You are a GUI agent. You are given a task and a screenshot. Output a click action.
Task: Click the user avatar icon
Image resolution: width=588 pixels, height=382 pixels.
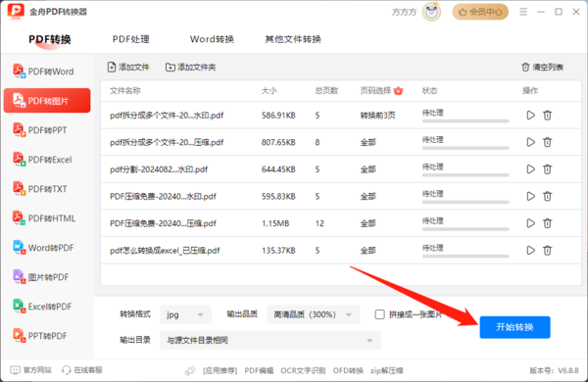[431, 12]
